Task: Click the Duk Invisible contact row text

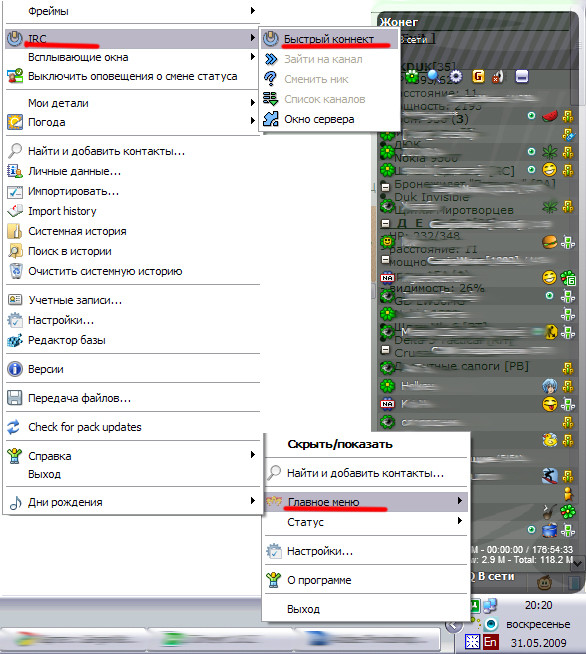Action: 432,197
